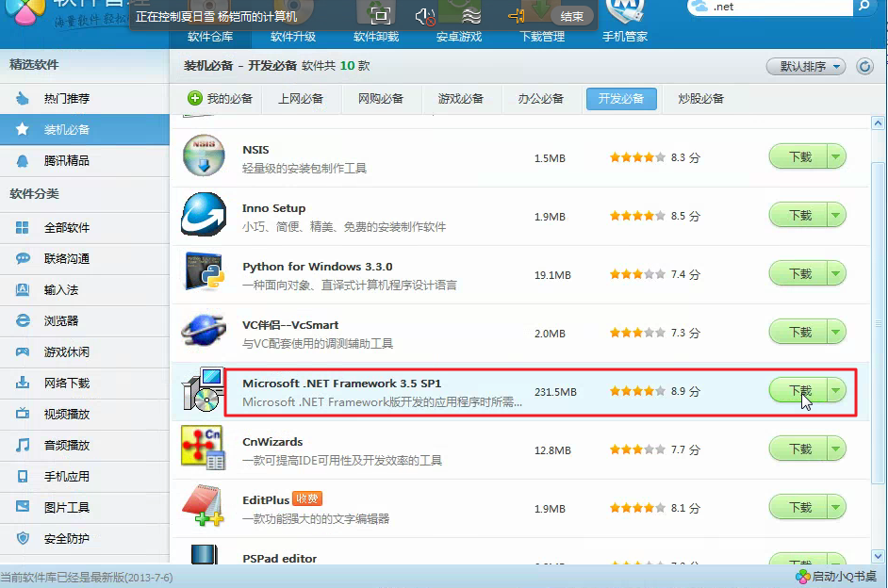
Task: Download Inno Setup with its 下载 button
Action: 798,215
